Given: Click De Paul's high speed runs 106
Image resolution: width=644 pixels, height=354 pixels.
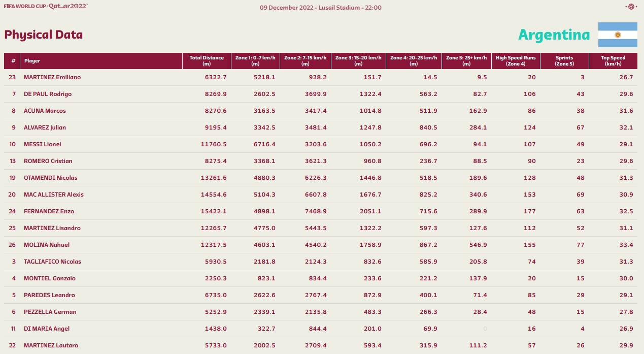Looking at the screenshot, I should [530, 94].
